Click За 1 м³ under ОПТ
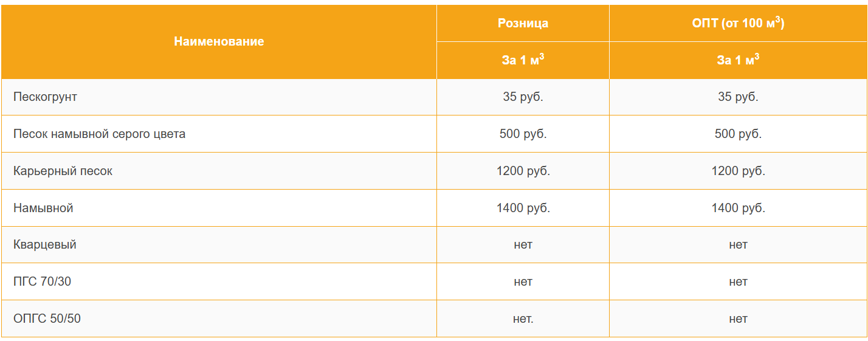868x341 pixels. click(738, 60)
